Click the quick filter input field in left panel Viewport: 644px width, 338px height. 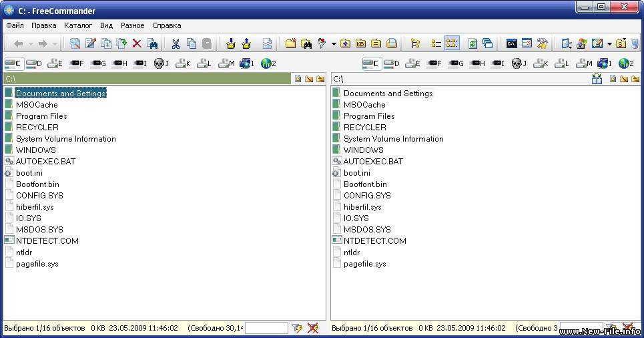pos(266,328)
